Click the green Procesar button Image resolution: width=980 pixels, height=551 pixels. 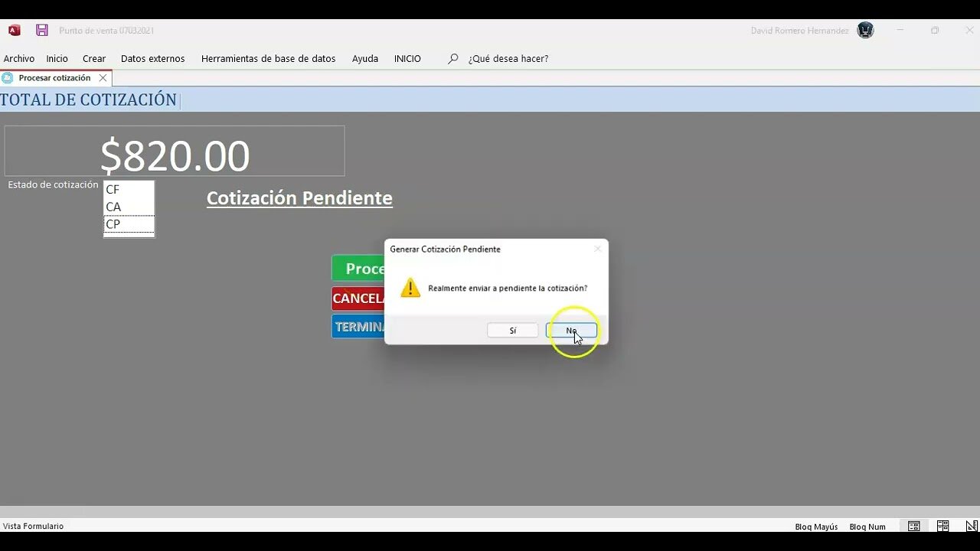(x=358, y=268)
